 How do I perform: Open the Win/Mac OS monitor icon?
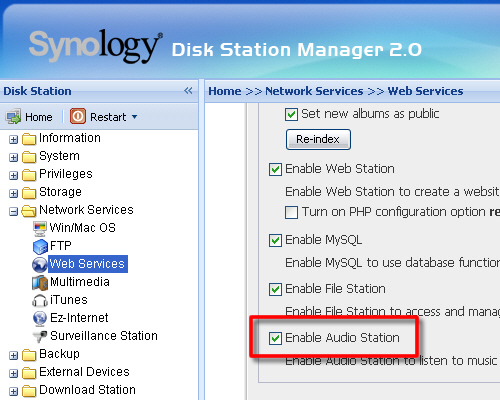tap(40, 228)
